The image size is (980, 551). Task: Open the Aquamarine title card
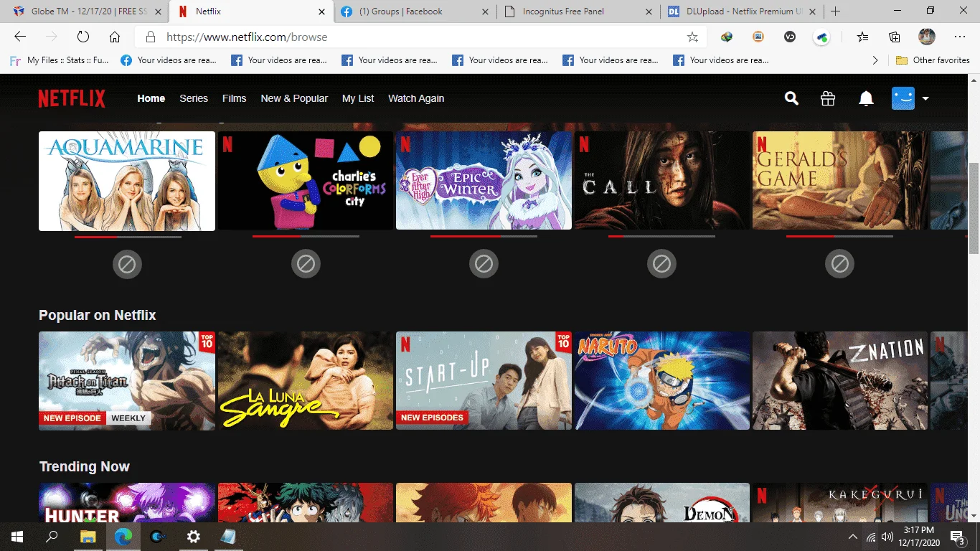pos(127,181)
